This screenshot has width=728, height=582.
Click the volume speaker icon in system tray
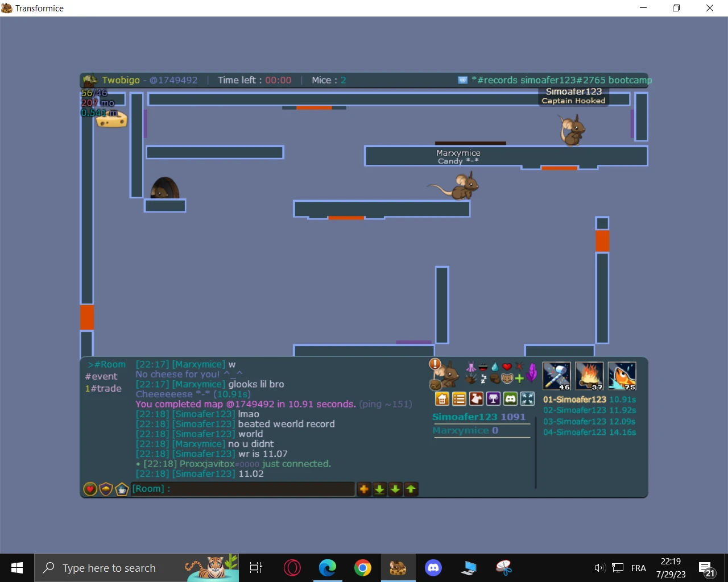(599, 568)
